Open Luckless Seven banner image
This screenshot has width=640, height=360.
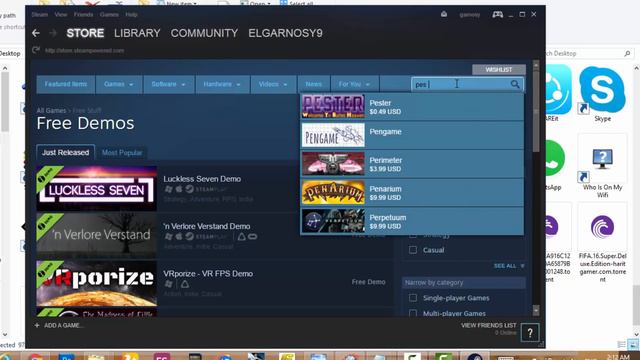pyautogui.click(x=97, y=188)
